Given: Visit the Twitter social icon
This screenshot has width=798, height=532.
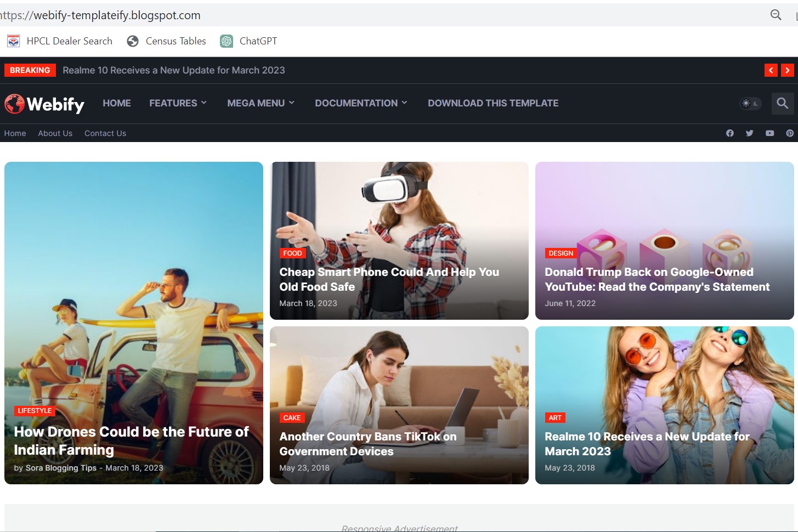Looking at the screenshot, I should (750, 133).
